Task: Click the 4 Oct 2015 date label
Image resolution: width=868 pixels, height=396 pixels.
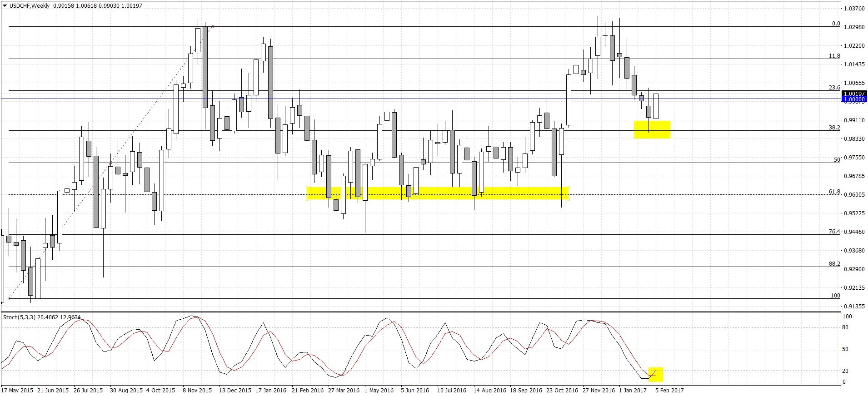Action: 160,390
